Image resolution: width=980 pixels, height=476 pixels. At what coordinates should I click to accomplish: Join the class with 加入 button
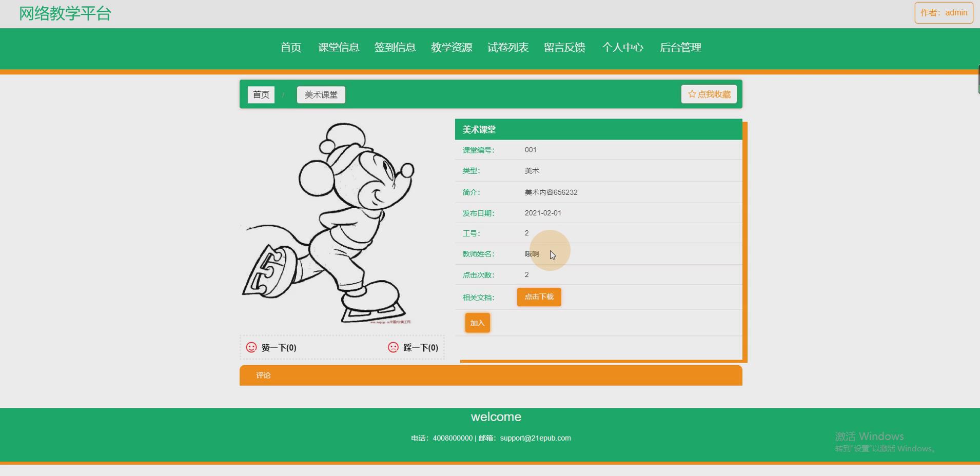(478, 323)
